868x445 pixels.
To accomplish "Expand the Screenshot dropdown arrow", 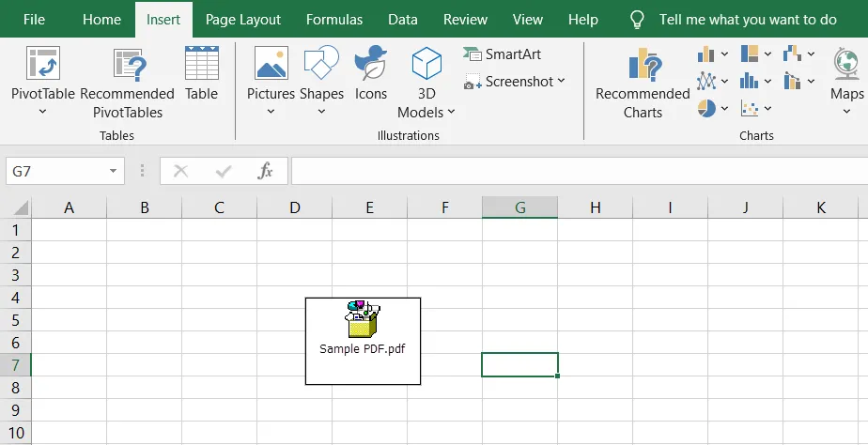I will (562, 81).
